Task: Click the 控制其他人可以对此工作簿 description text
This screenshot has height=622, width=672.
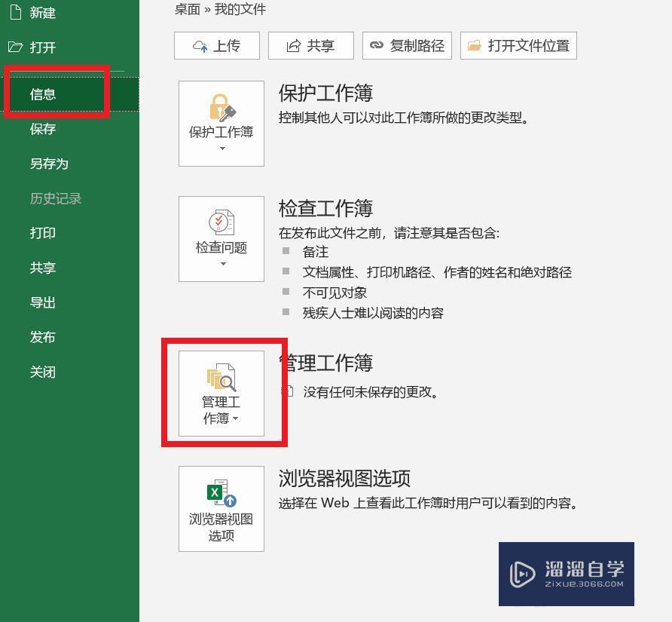Action: [x=403, y=117]
